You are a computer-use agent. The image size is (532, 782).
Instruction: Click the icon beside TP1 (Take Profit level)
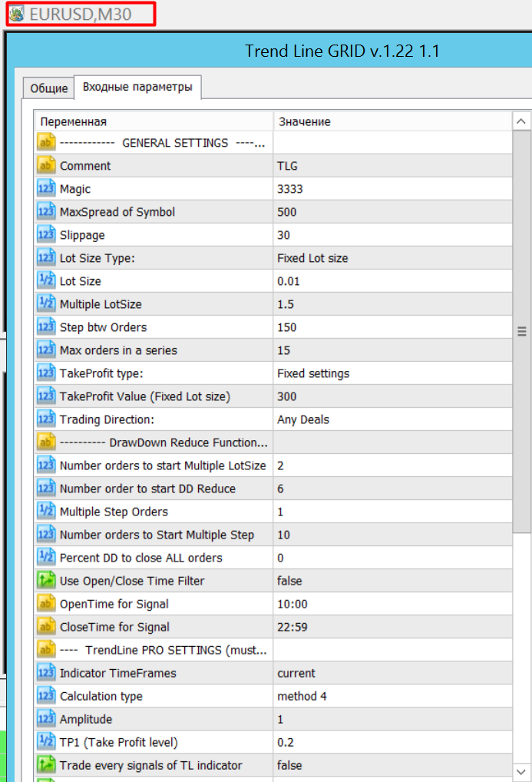[46, 741]
